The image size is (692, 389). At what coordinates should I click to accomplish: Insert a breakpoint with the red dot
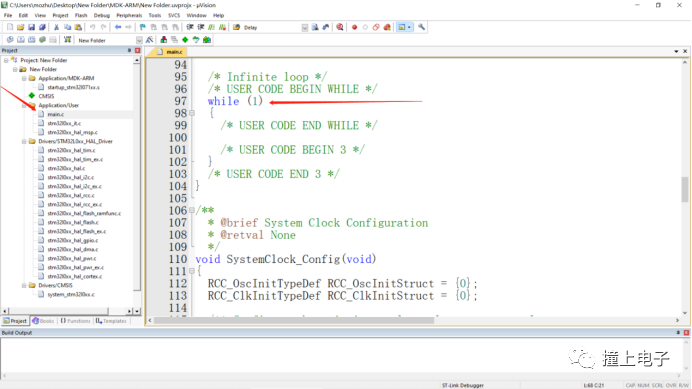[x=354, y=27]
